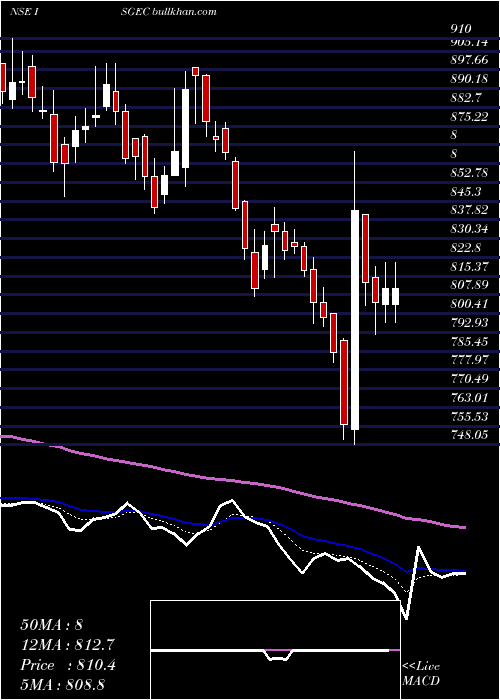The image size is (500, 700).
Task: Click the 807.89 price axis label
Action: 471,285
